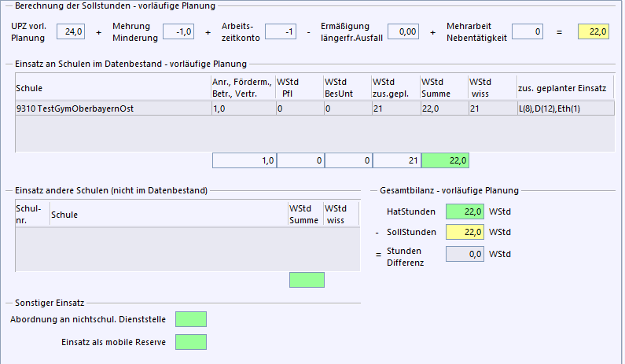
Task: Click the empty green sum field under other schools
Action: pyautogui.click(x=307, y=280)
